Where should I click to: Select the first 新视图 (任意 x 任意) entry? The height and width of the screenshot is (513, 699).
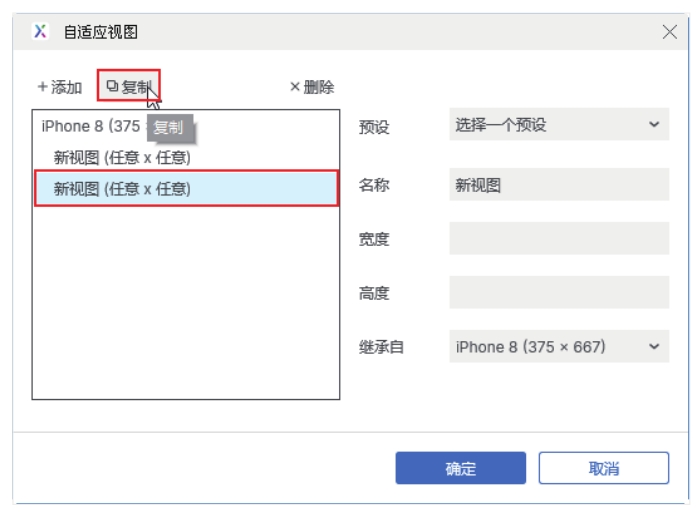[x=122, y=157]
